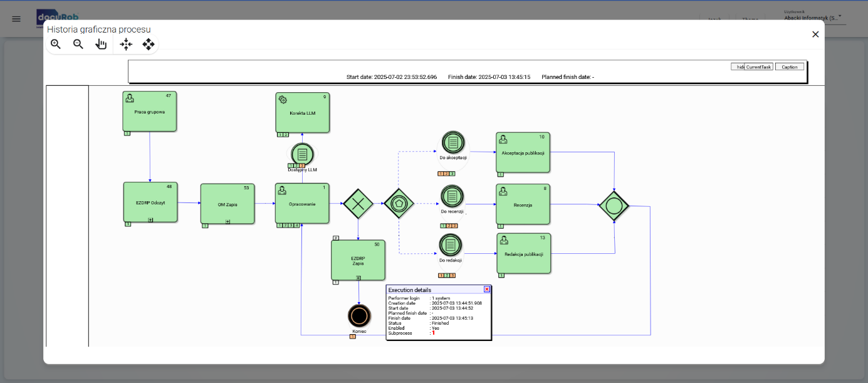This screenshot has width=868, height=383.
Task: Expand the OM Zapis subprocess plus marker
Action: point(227,221)
